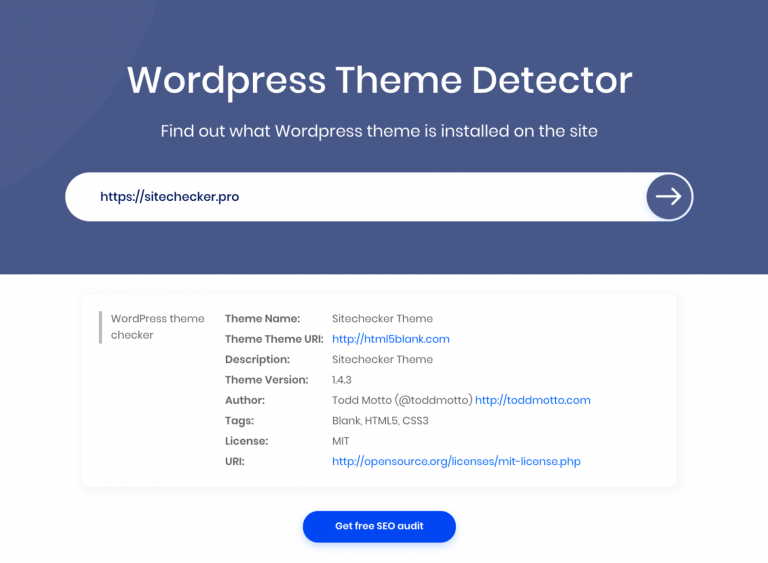The image size is (768, 563).
Task: Click the MIT license value
Action: pos(340,441)
